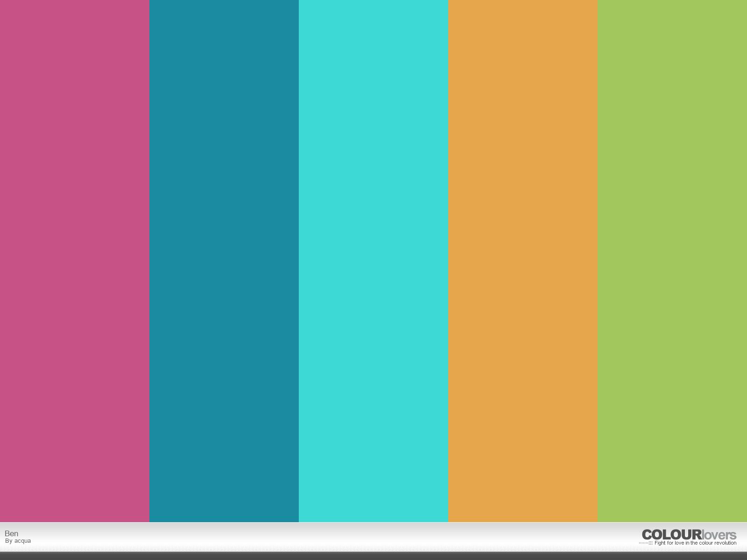Image resolution: width=747 pixels, height=560 pixels.
Task: Click the pink color stripe
Action: coord(75,261)
